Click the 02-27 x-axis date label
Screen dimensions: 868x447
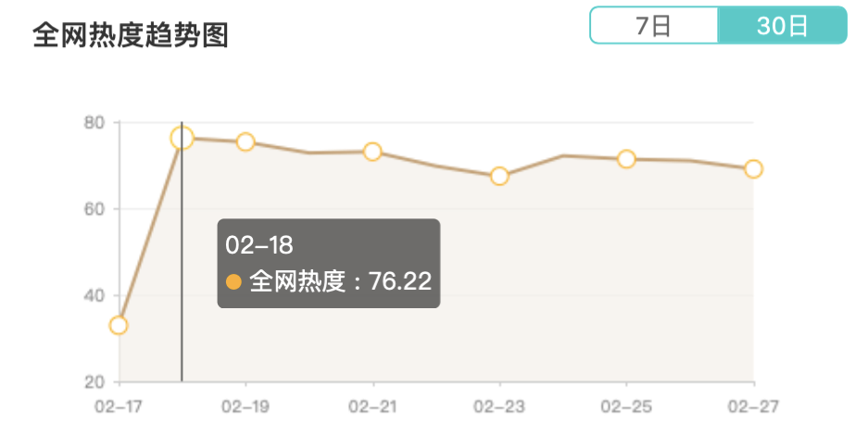pos(750,406)
